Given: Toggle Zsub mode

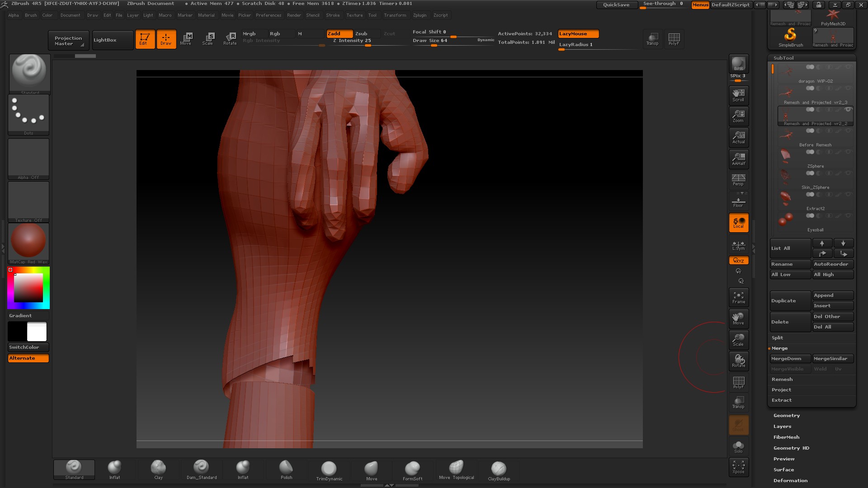Looking at the screenshot, I should click(367, 34).
